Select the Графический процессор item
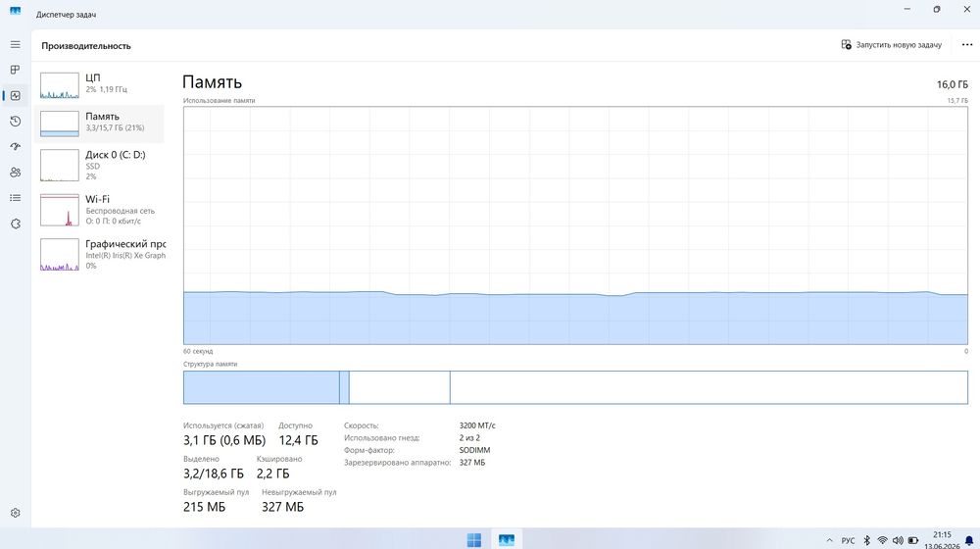 [100, 254]
